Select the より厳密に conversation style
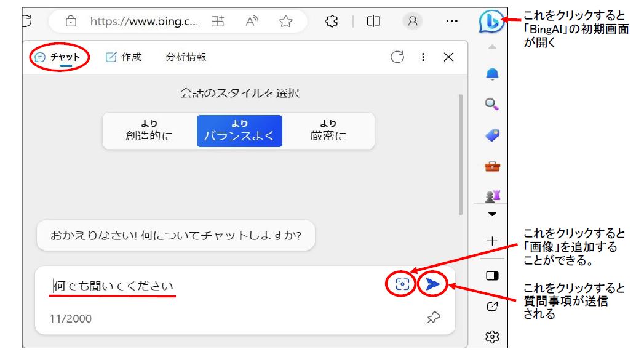The image size is (644, 357). pyautogui.click(x=328, y=130)
